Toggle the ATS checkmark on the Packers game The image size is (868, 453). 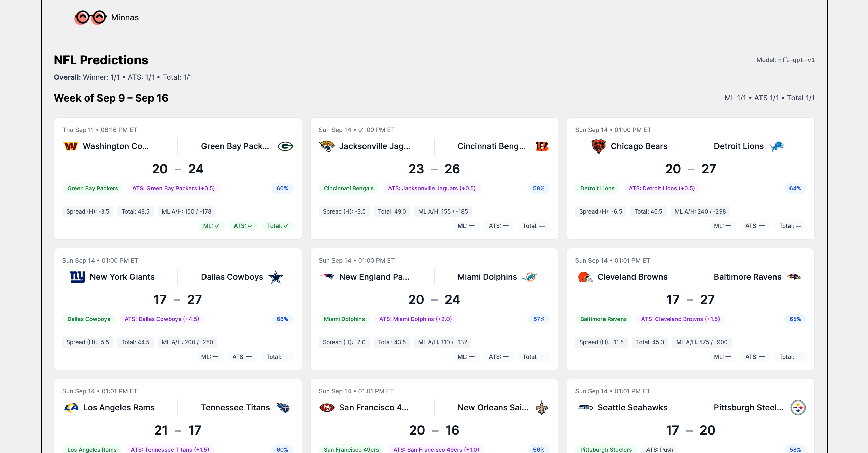click(243, 226)
